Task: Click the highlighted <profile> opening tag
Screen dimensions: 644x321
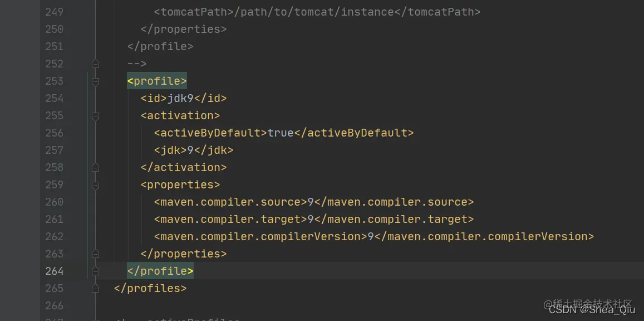Action: point(157,81)
